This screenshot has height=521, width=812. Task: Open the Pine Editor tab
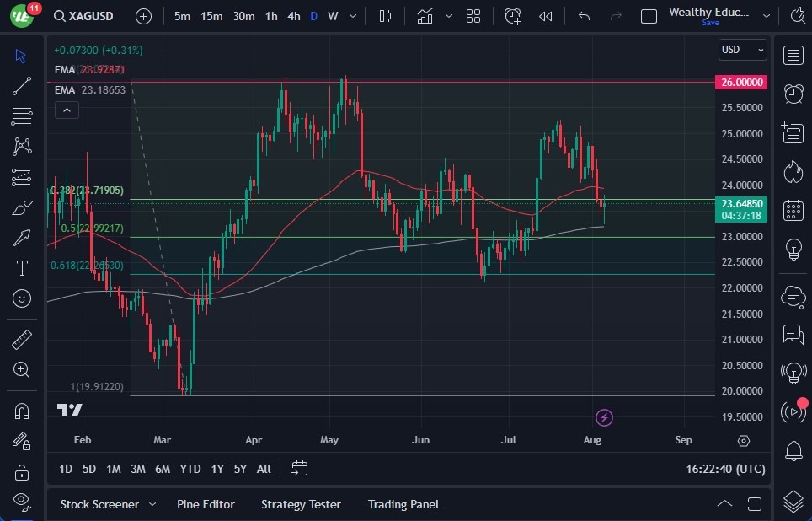(x=206, y=504)
